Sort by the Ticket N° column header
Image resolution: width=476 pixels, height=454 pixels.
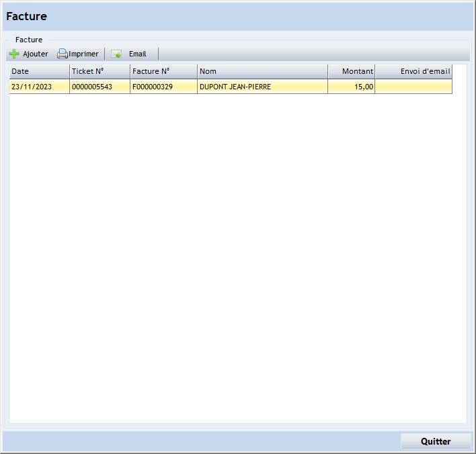pyautogui.click(x=100, y=71)
